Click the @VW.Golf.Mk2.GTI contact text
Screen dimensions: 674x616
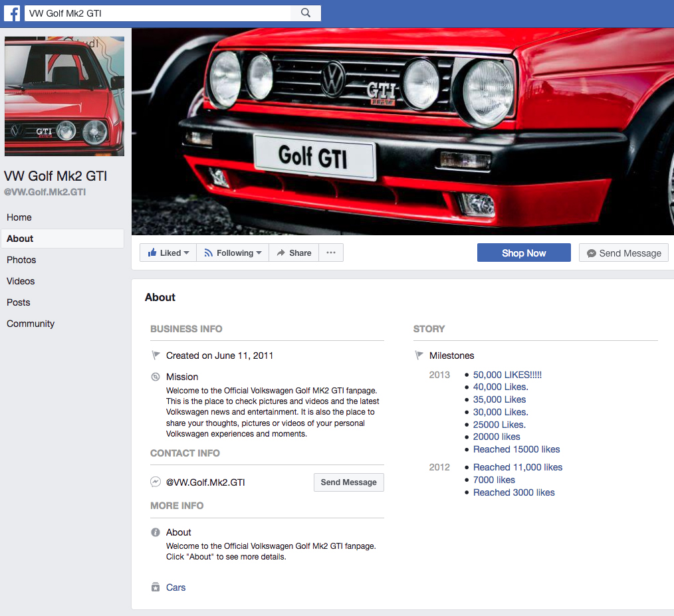(205, 482)
